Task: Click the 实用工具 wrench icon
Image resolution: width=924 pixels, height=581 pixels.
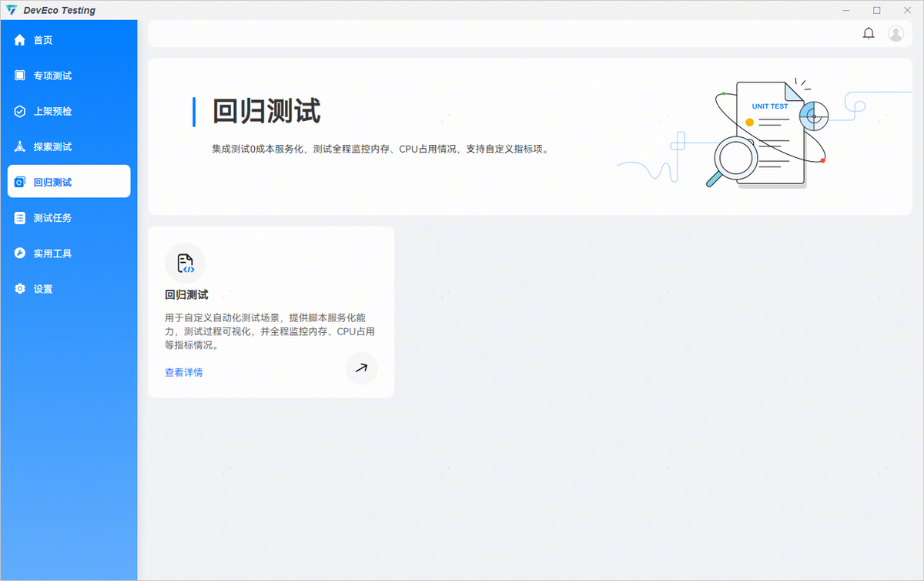Action: click(20, 254)
